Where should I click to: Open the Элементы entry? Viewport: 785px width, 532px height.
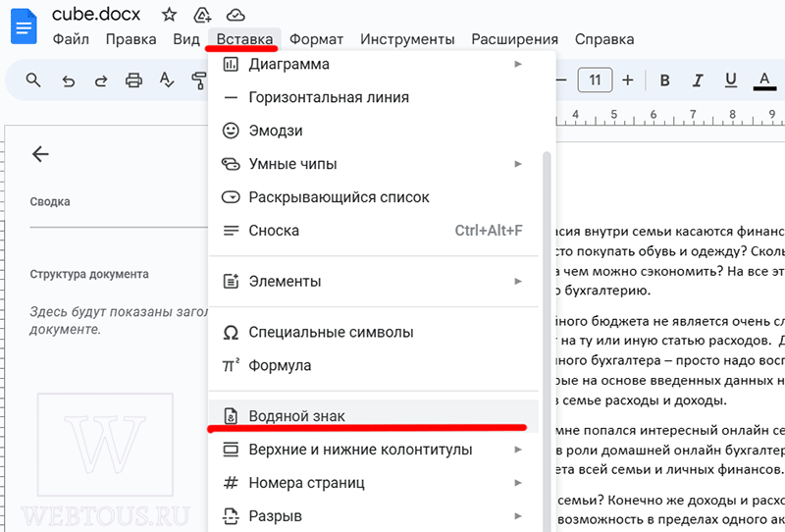tap(374, 281)
